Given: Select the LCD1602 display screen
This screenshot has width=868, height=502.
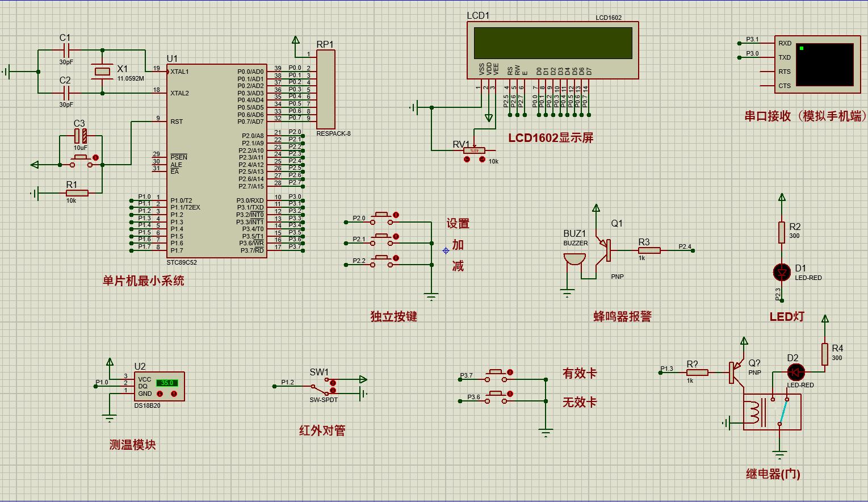Looking at the screenshot, I should coord(552,43).
